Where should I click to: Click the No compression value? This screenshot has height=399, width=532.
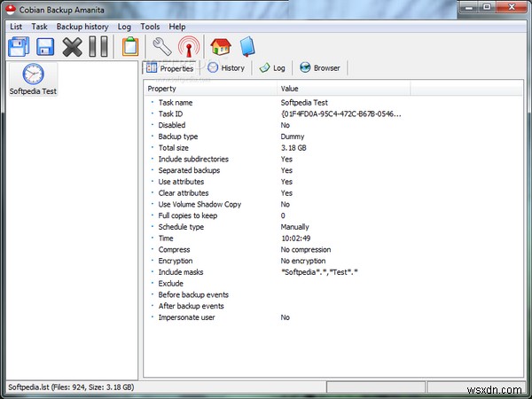(x=306, y=250)
